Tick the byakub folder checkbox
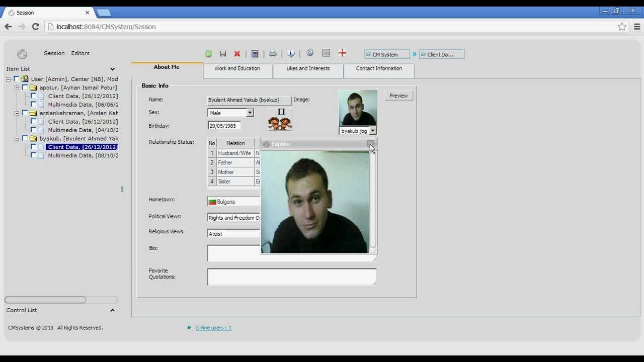 25,138
